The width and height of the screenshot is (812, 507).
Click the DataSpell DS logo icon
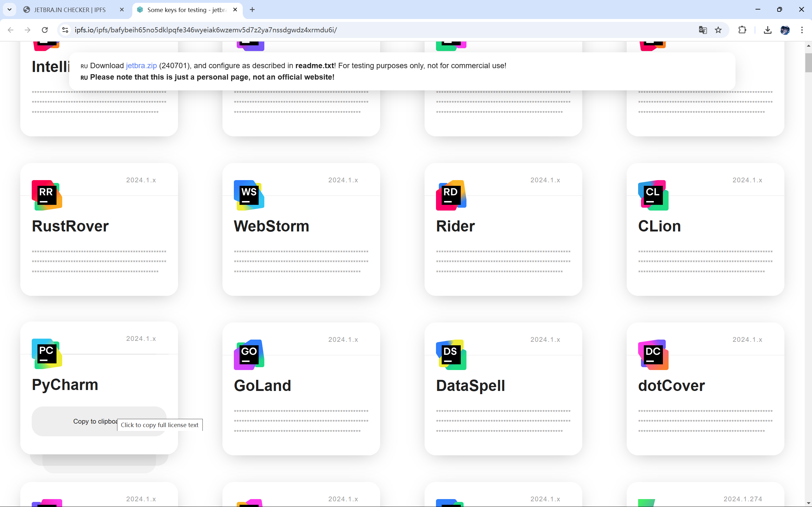pyautogui.click(x=451, y=355)
